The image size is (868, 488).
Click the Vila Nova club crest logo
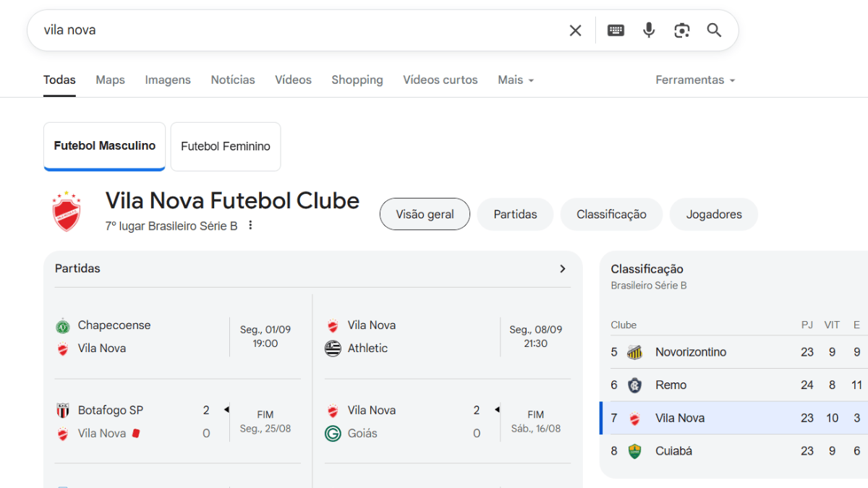[67, 212]
